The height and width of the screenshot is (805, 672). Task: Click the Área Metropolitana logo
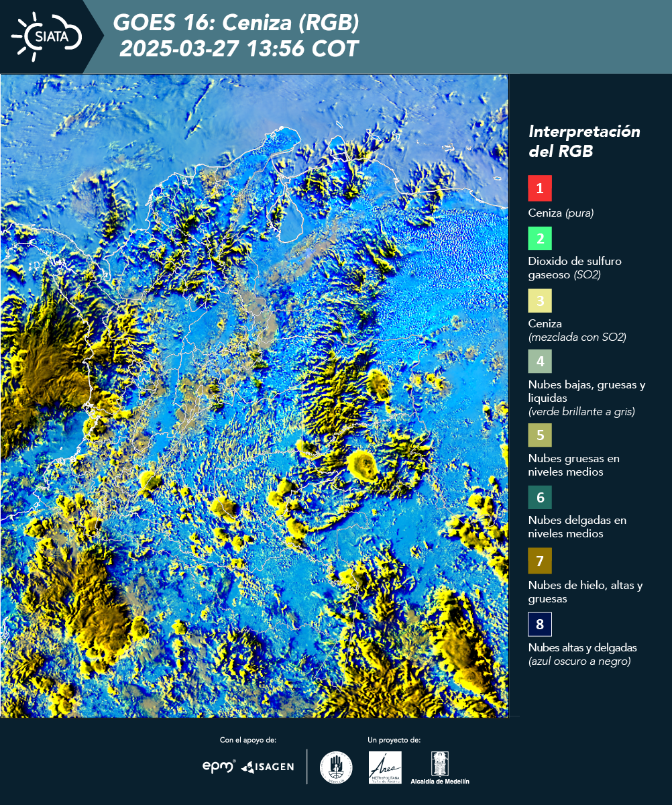pos(386,767)
